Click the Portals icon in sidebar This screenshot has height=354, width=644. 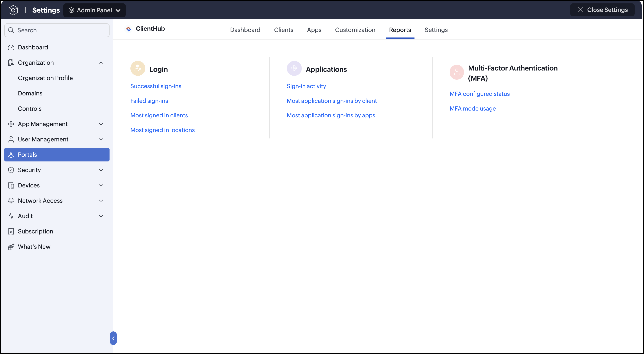tap(11, 155)
